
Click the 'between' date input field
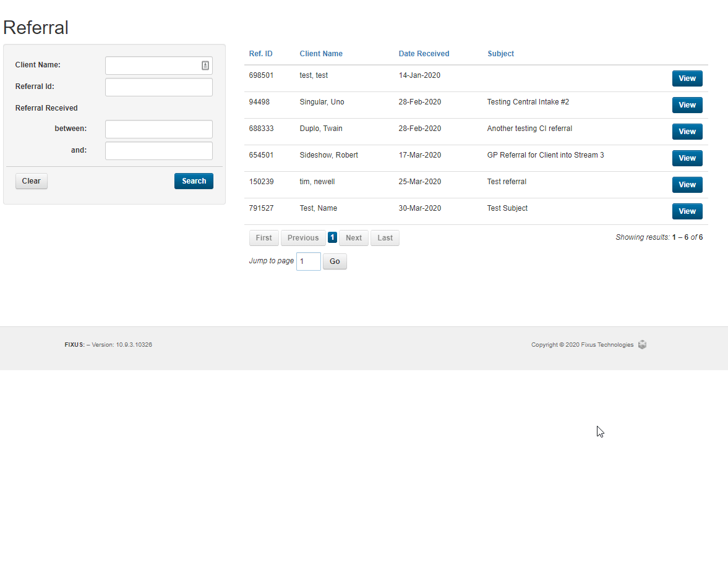[159, 129]
